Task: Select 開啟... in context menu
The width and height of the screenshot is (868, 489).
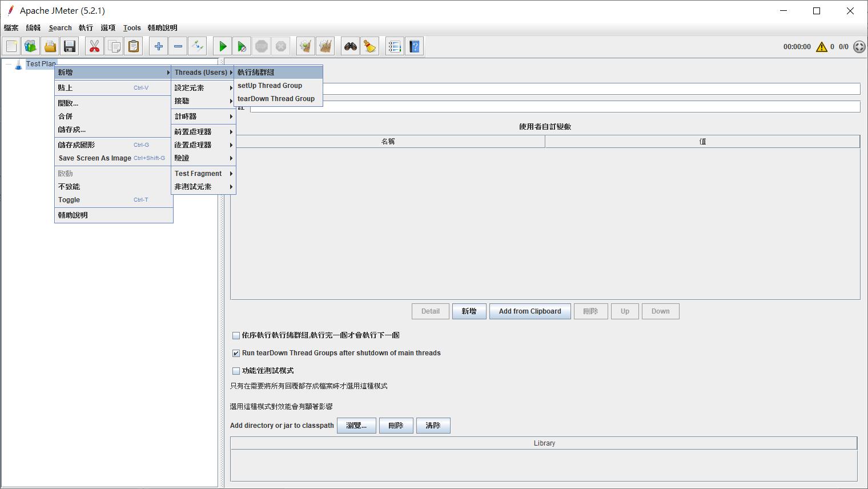Action: pyautogui.click(x=114, y=103)
